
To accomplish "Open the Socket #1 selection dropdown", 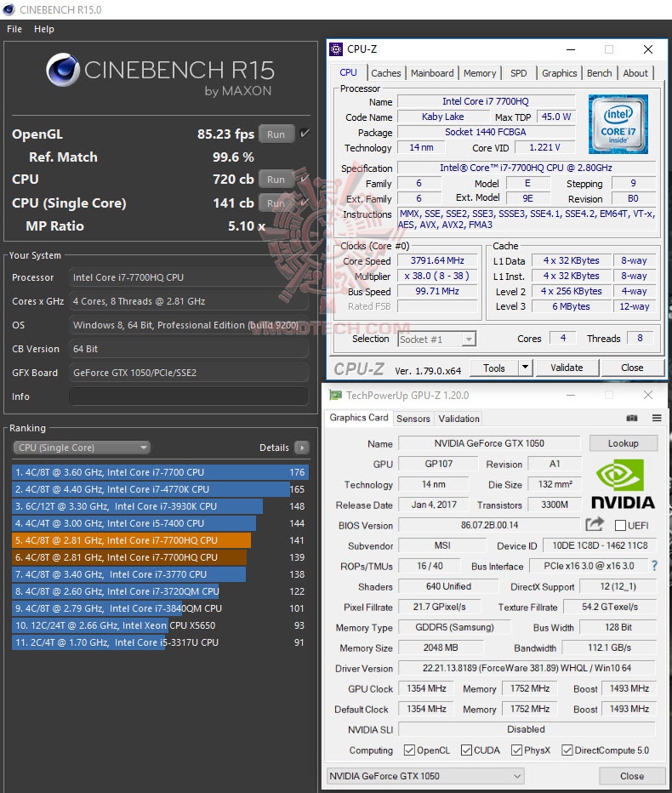I will [x=437, y=339].
